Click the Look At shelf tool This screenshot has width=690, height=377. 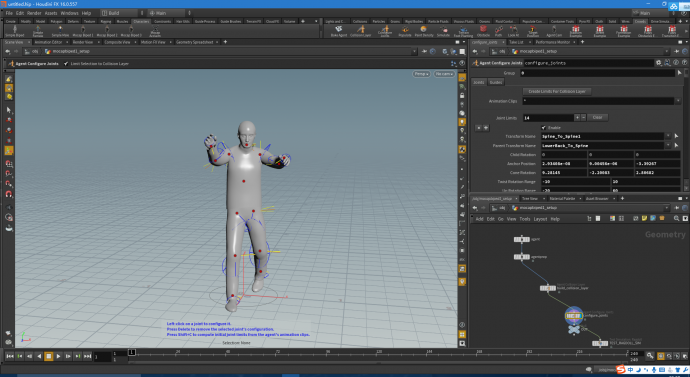(x=513, y=31)
